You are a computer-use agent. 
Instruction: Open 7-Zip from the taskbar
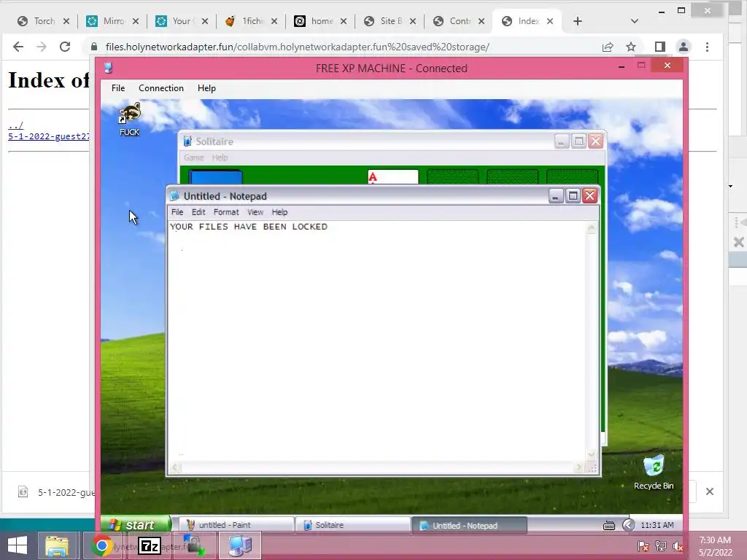point(149,545)
